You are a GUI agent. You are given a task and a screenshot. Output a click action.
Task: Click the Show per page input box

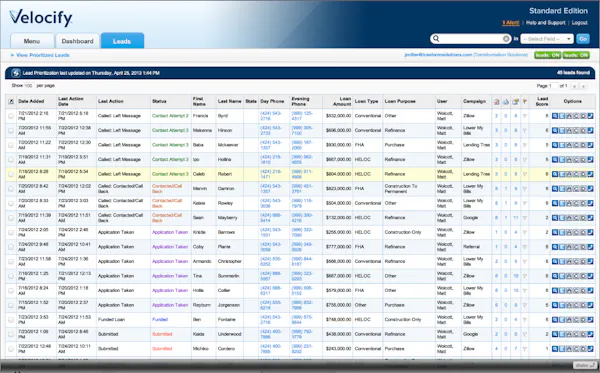tap(29, 86)
